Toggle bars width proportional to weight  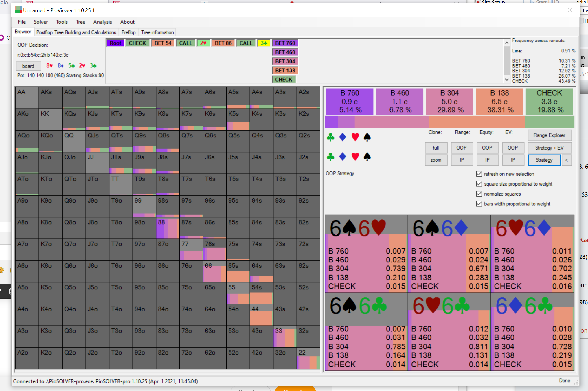pos(479,204)
